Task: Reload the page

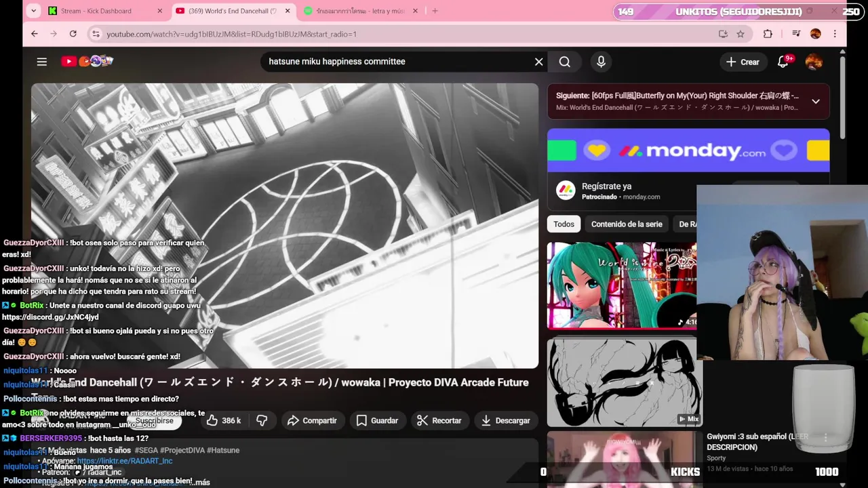Action: pos(73,34)
